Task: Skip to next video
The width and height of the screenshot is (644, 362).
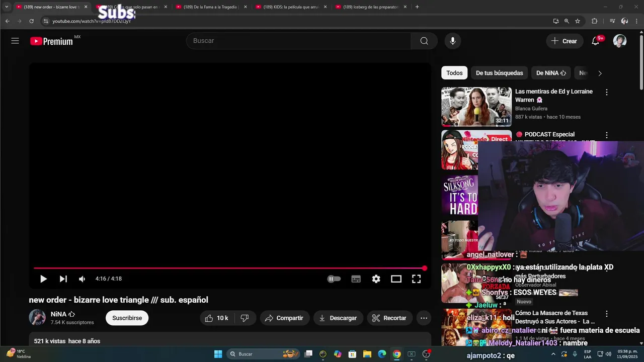Action: click(63, 279)
